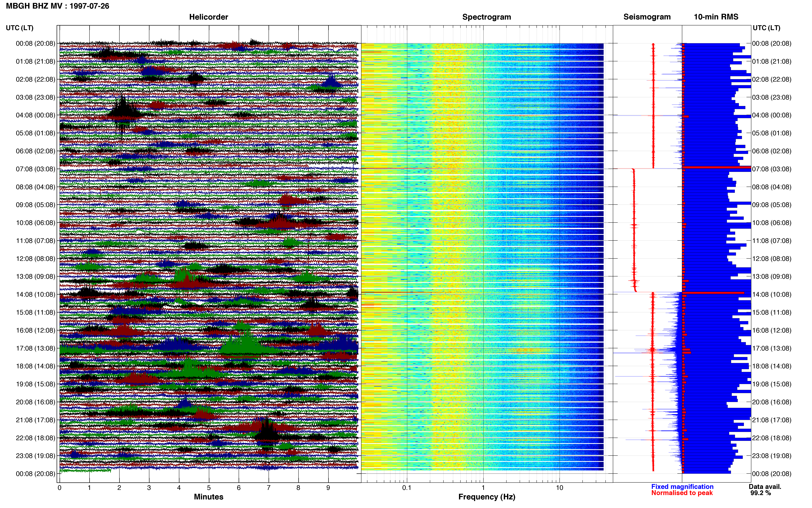Click the left-axis time label '03:08 (23:08)'
The image size is (812, 508).
click(x=36, y=97)
